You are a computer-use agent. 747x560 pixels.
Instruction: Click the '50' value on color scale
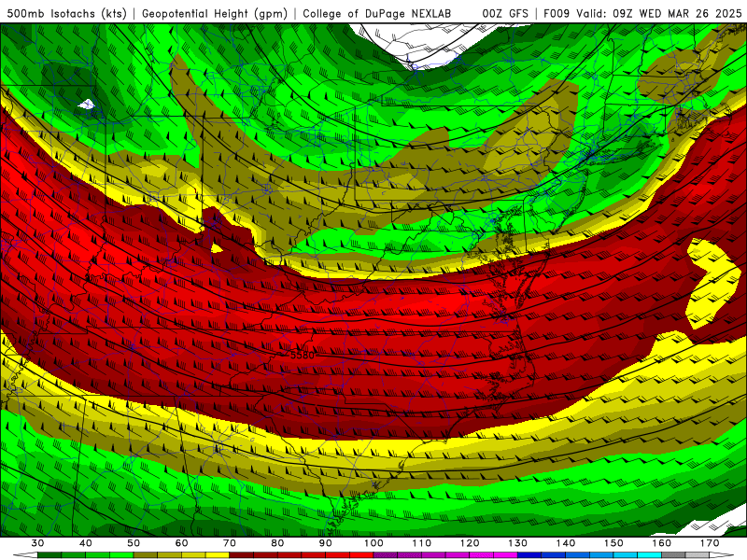134,543
